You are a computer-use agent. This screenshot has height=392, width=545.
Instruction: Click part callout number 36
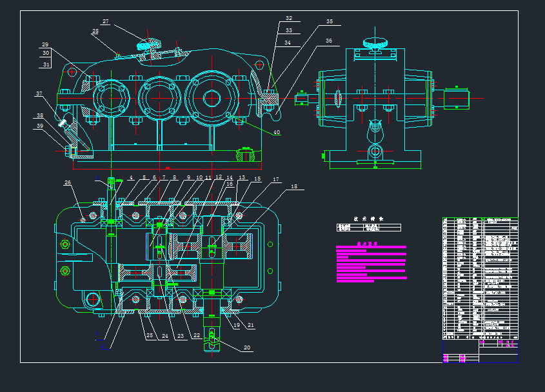pos(329,41)
